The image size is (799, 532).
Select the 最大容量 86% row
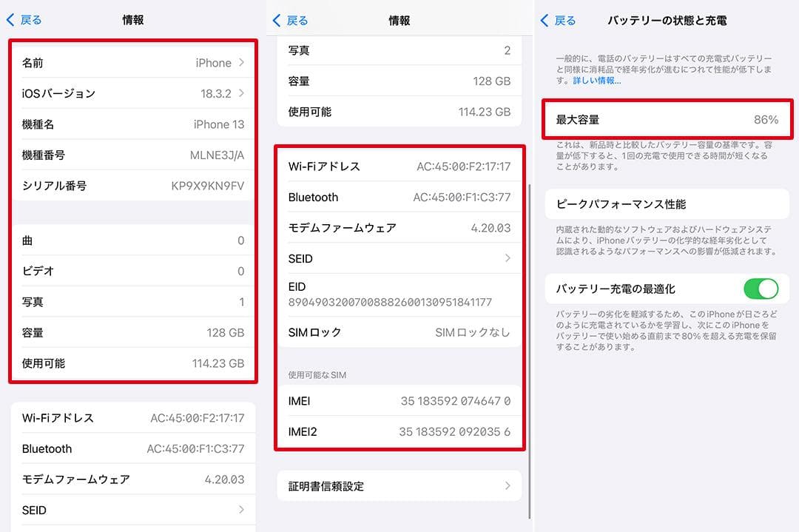pos(667,120)
